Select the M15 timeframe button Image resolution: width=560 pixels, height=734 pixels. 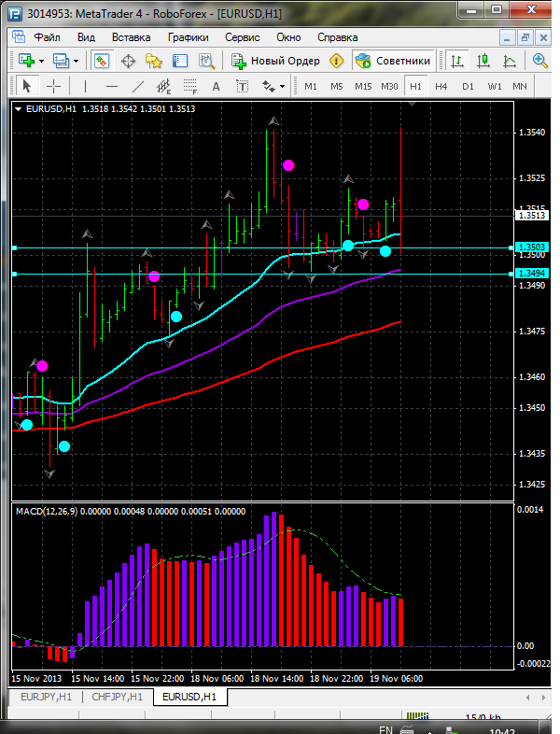363,87
